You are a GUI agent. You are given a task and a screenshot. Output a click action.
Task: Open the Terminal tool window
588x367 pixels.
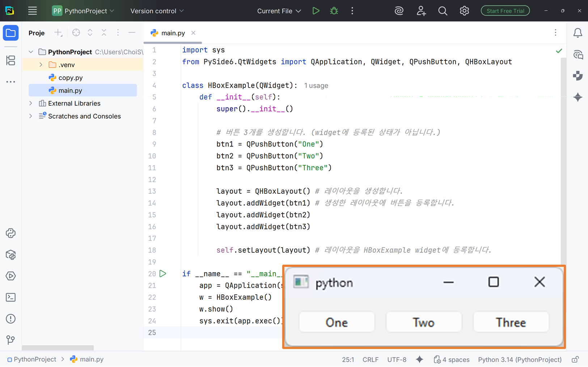[x=11, y=297]
